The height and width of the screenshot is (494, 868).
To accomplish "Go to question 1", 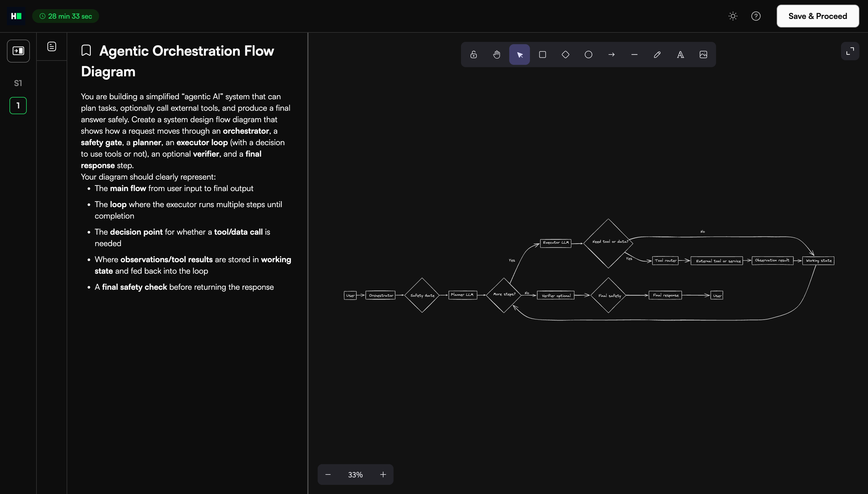I will click(18, 106).
